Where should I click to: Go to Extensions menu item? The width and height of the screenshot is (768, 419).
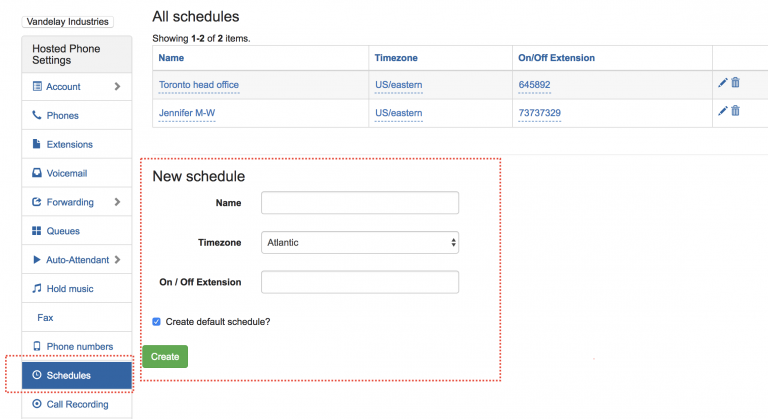click(77, 145)
